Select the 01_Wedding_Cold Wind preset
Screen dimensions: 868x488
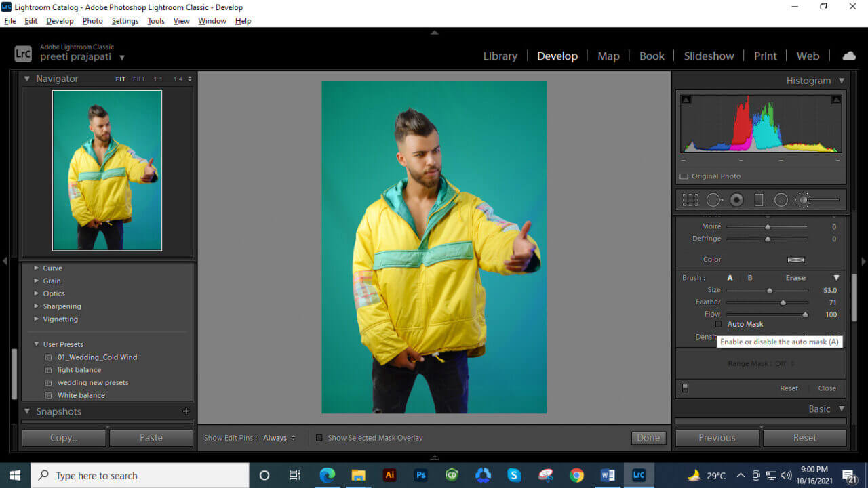97,357
